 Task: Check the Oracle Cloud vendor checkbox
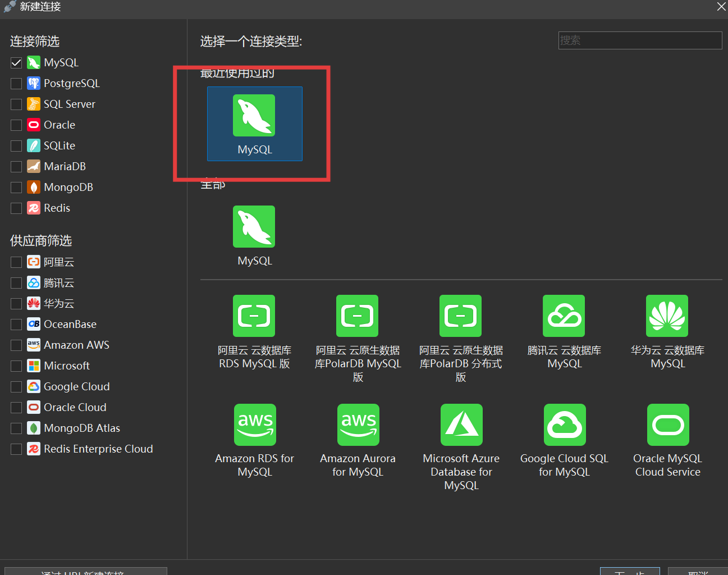coord(16,408)
